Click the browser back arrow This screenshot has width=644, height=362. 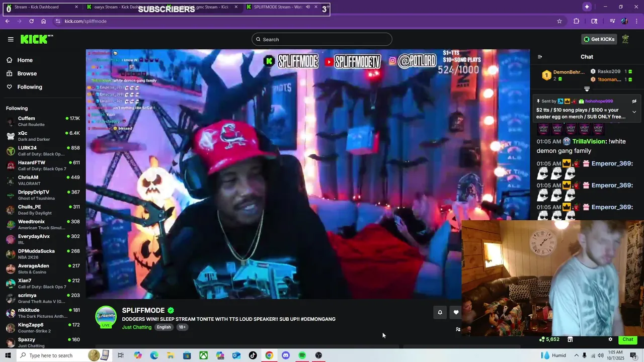[7, 21]
